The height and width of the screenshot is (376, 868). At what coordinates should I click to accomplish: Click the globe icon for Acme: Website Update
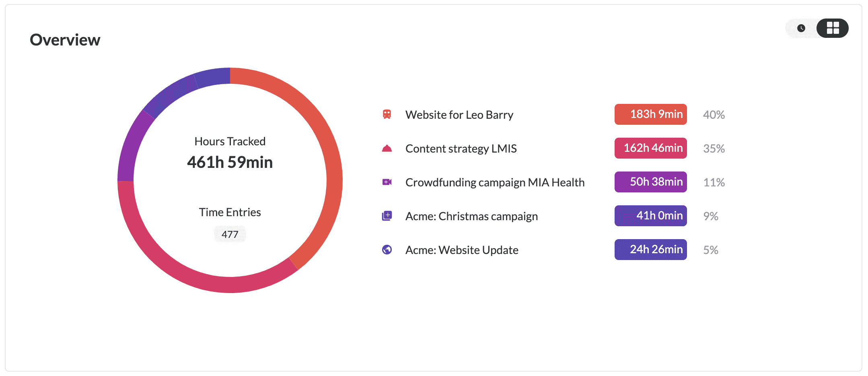click(x=387, y=250)
